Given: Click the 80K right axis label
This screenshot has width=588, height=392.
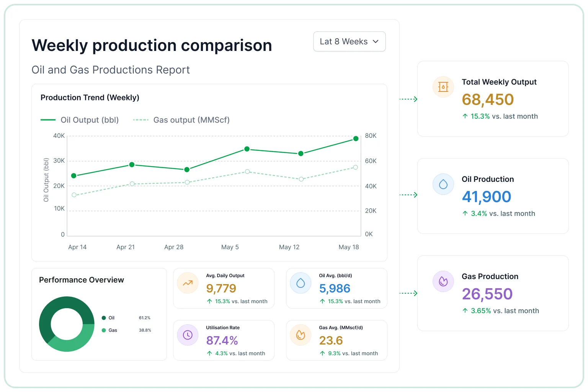Looking at the screenshot, I should (x=371, y=136).
